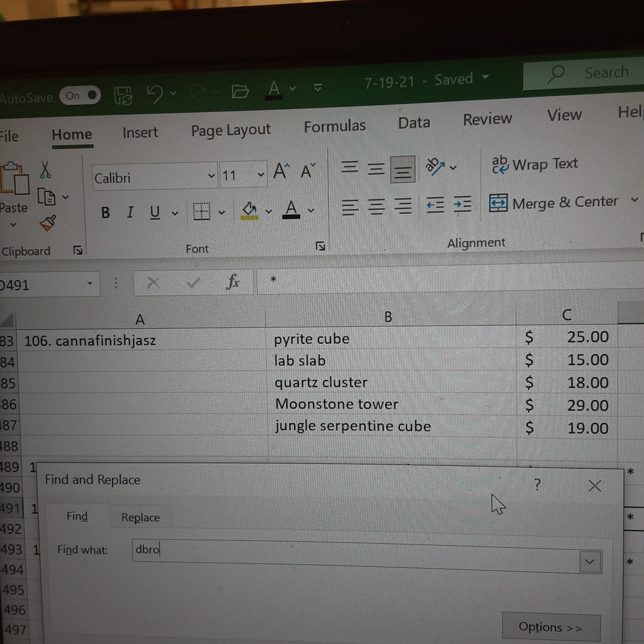This screenshot has height=644, width=644.
Task: Open Merge & Center dropdown arrow
Action: [x=634, y=200]
